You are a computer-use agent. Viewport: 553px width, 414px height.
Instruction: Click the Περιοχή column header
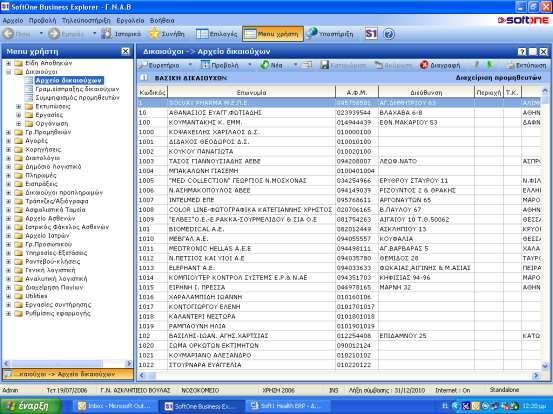point(488,92)
